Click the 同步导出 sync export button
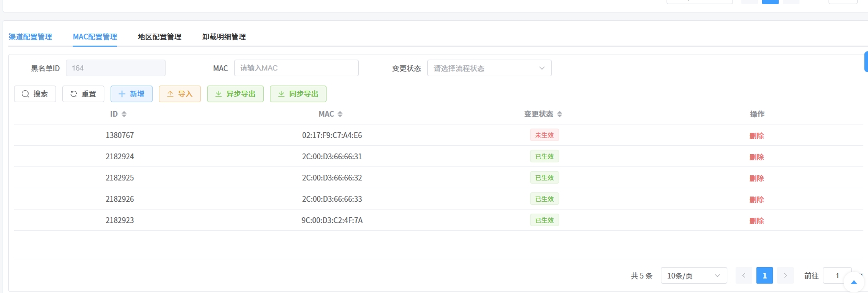This screenshot has width=868, height=293. pyautogui.click(x=298, y=94)
